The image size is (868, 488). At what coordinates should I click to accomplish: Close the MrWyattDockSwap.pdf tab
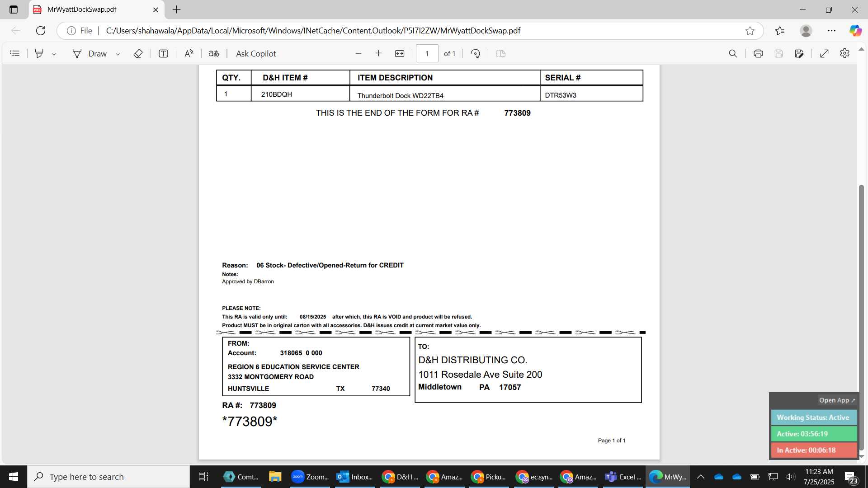(x=156, y=9)
